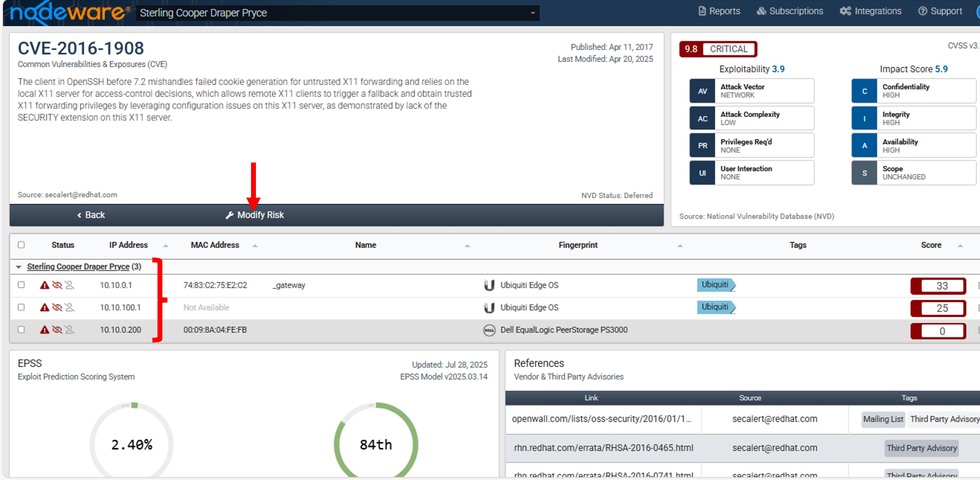The image size is (980, 480).
Task: Click the hidden-eye icon for 10.10.100.1
Action: click(57, 307)
